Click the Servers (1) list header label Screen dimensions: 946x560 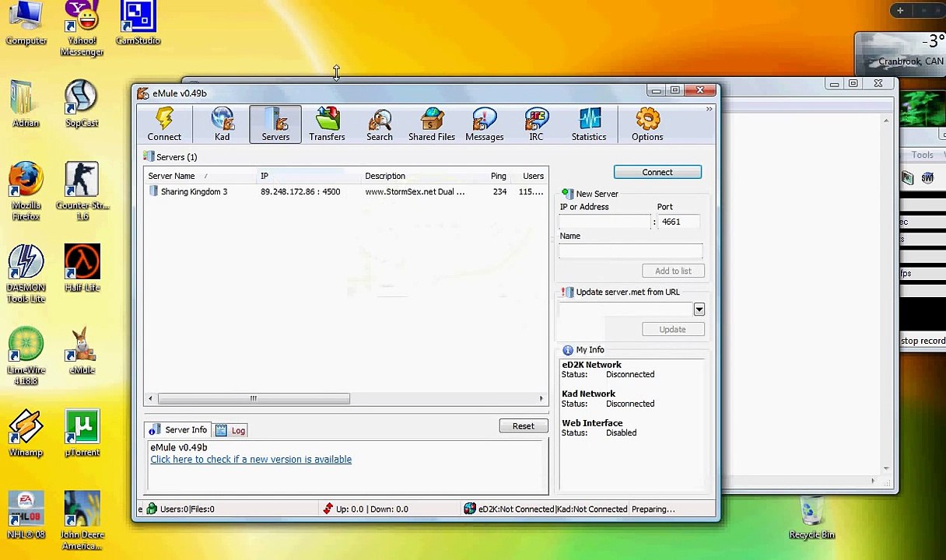point(177,157)
